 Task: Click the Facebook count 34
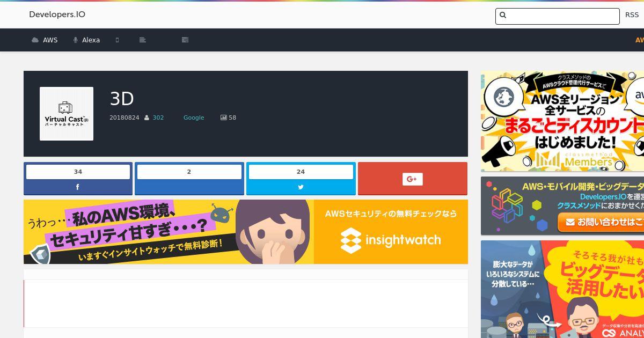coord(78,172)
